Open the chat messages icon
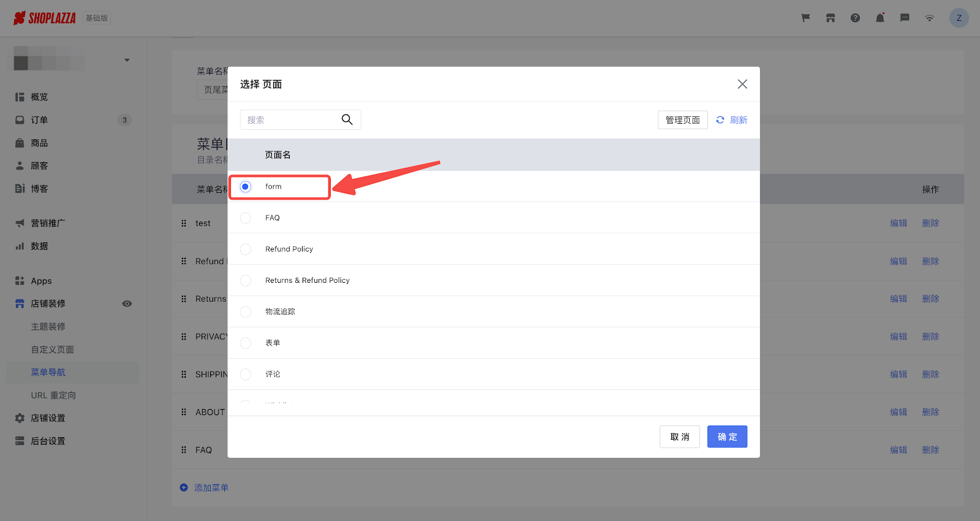This screenshot has width=980, height=521. [905, 18]
